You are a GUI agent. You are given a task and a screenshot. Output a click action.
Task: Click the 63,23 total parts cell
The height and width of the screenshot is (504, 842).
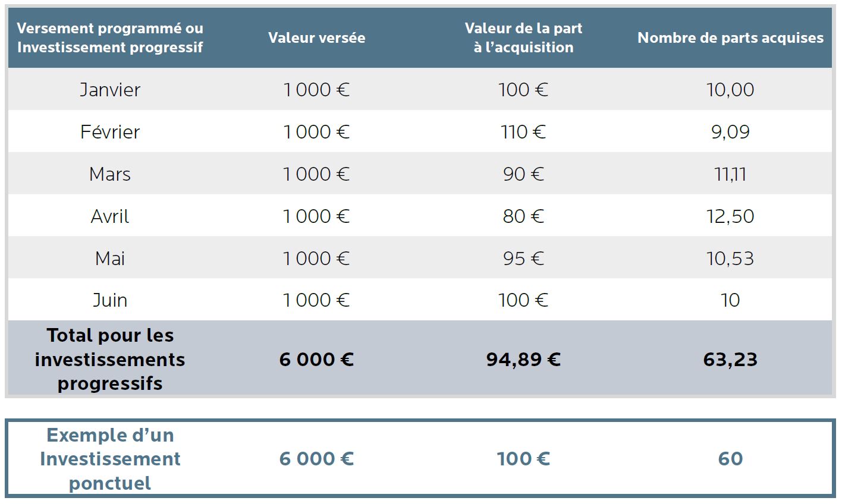[x=730, y=360]
